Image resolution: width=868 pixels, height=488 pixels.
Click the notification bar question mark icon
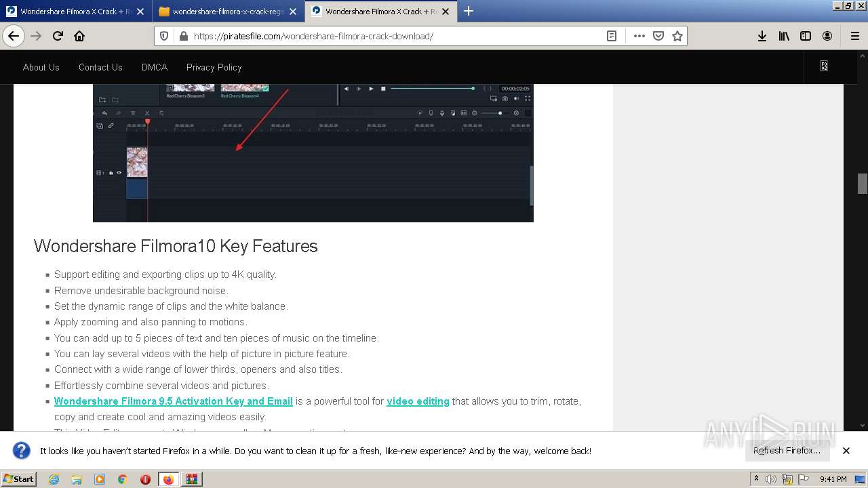[x=22, y=451]
